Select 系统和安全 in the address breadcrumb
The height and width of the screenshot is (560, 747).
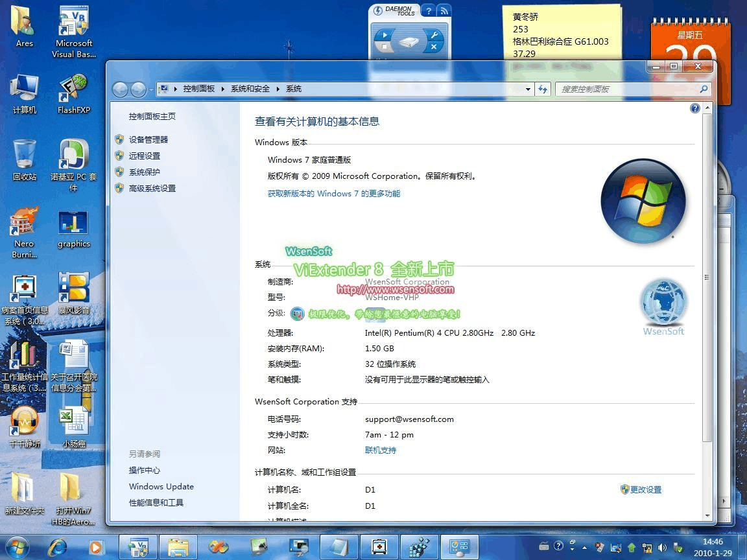[x=250, y=89]
